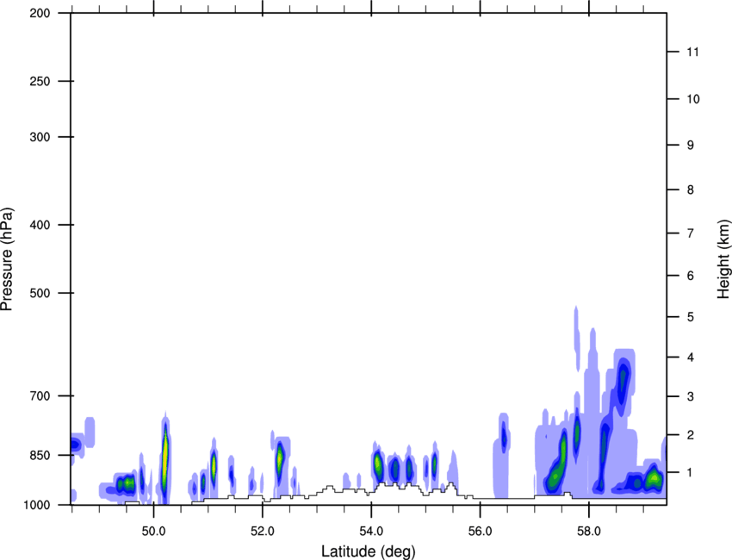Click the 1 km height label

(x=691, y=473)
